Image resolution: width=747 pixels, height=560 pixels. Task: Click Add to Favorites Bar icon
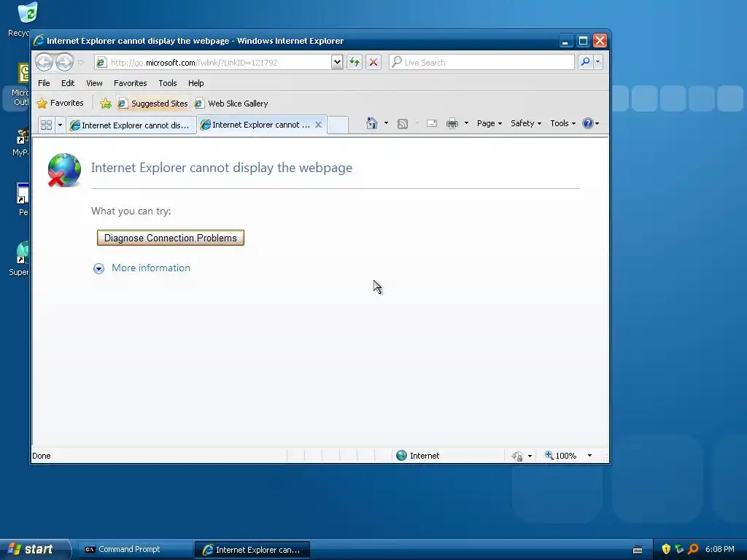[106, 104]
